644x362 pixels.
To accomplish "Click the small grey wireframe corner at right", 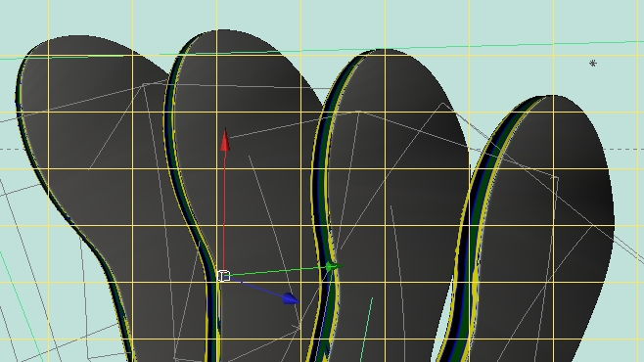I will (557, 178).
